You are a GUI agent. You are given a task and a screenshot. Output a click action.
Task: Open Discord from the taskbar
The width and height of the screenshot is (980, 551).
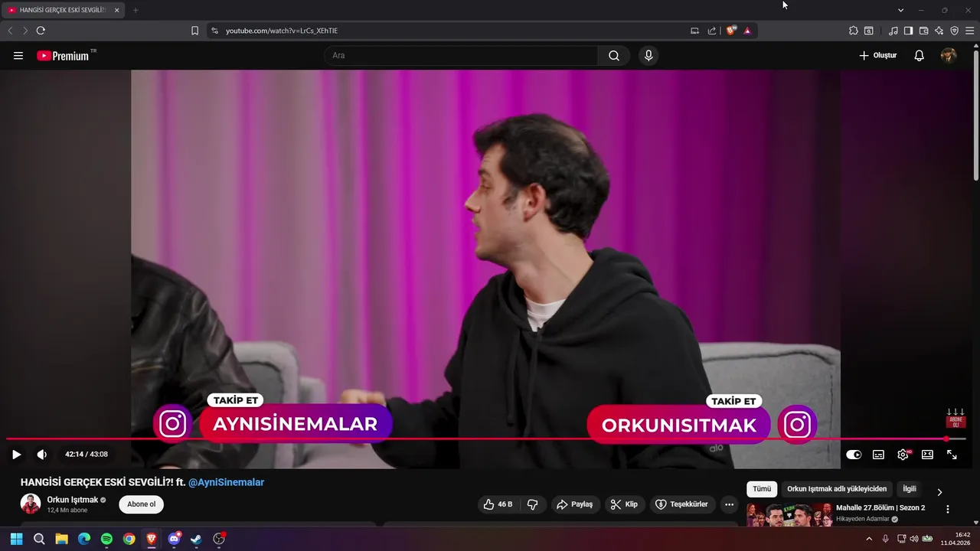[174, 539]
